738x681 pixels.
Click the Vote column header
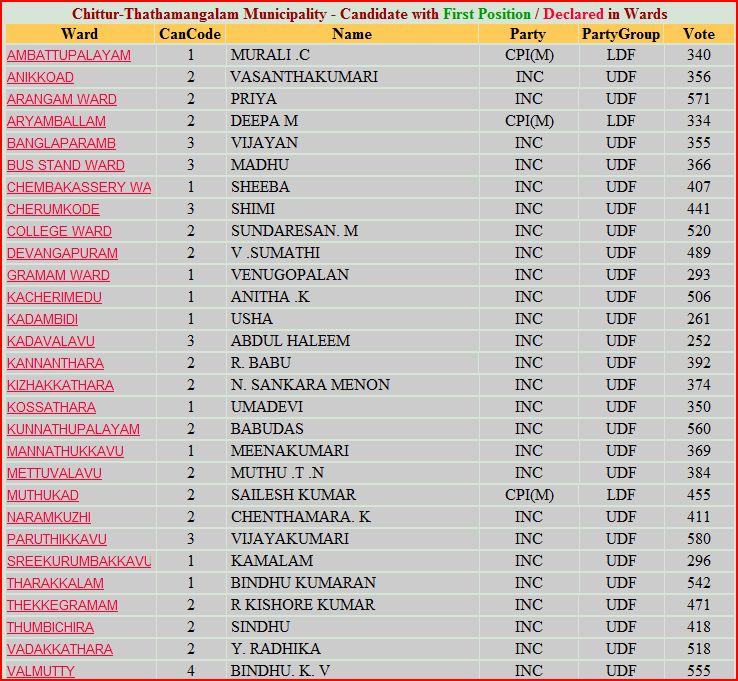click(699, 34)
